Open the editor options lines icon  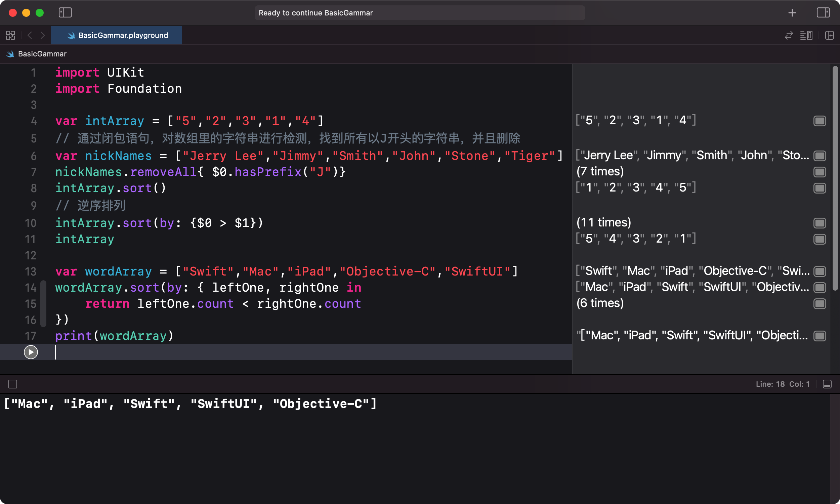click(x=806, y=35)
